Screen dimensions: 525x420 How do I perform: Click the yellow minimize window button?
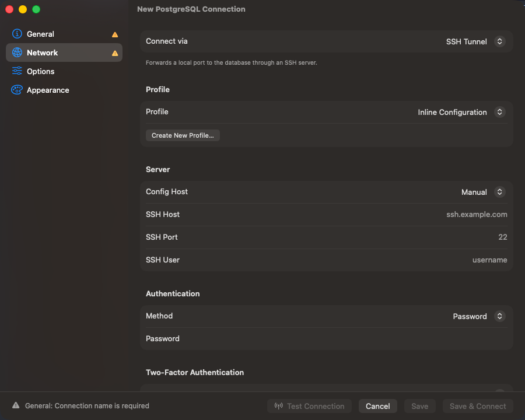(23, 9)
